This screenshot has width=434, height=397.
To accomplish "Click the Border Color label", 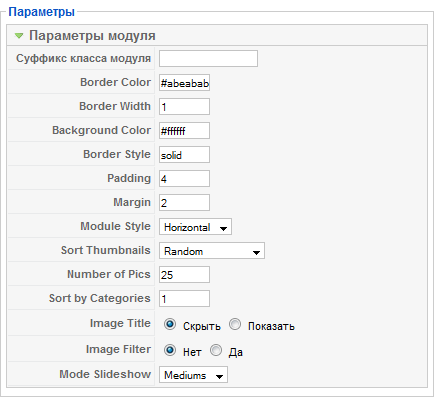I will (x=115, y=82).
